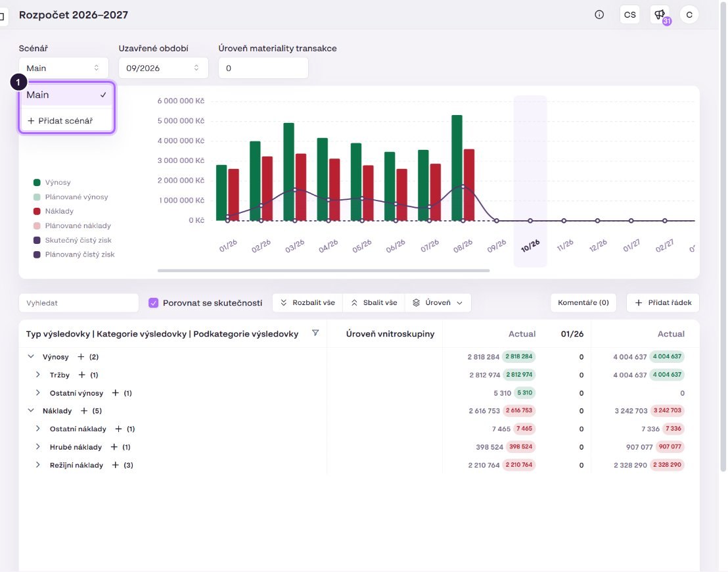728x572 pixels.
Task: Open the CS language selector
Action: point(629,15)
